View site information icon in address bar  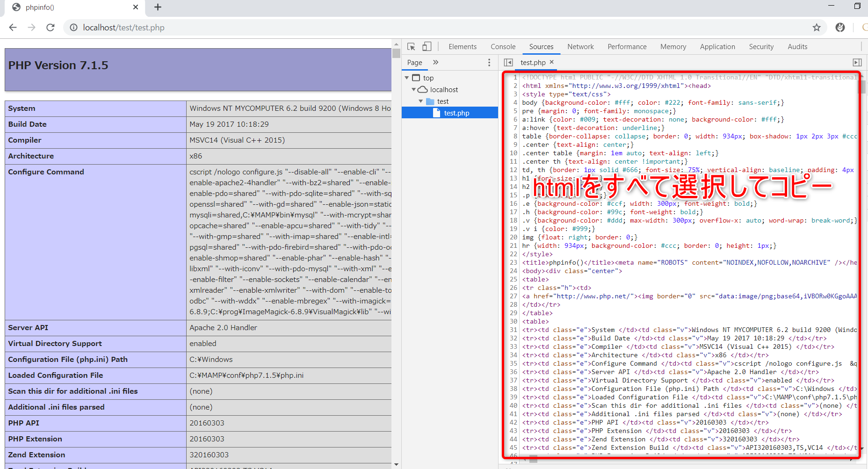point(73,28)
